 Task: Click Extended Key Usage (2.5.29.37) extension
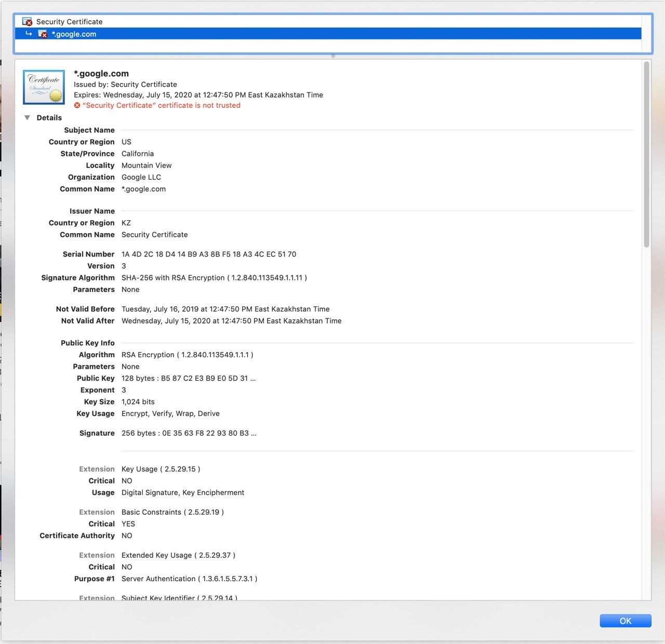coord(178,555)
